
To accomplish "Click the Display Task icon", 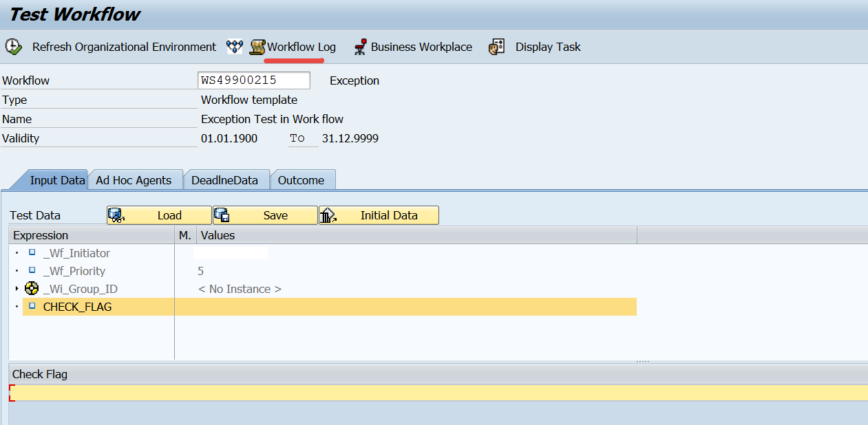I will pyautogui.click(x=496, y=47).
